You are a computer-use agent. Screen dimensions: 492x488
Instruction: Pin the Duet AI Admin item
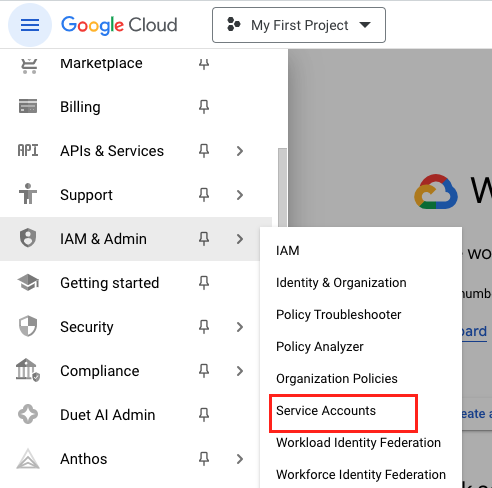click(204, 415)
